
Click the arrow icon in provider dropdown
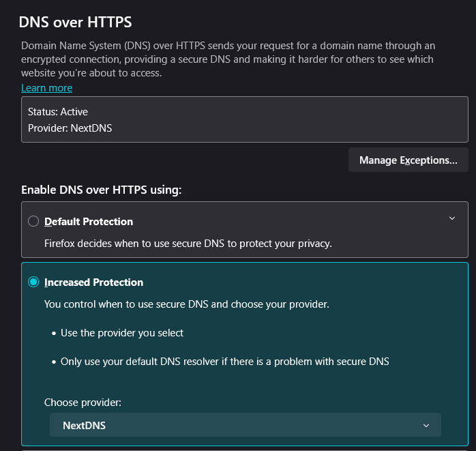click(426, 426)
